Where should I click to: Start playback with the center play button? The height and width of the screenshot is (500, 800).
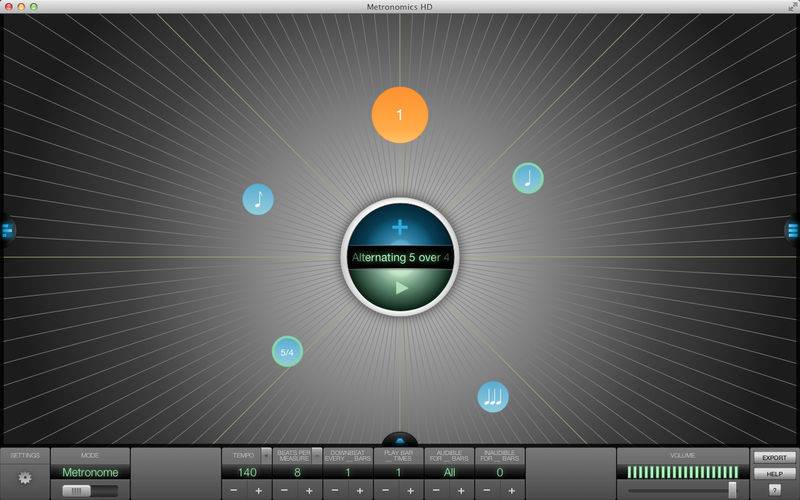[x=402, y=288]
